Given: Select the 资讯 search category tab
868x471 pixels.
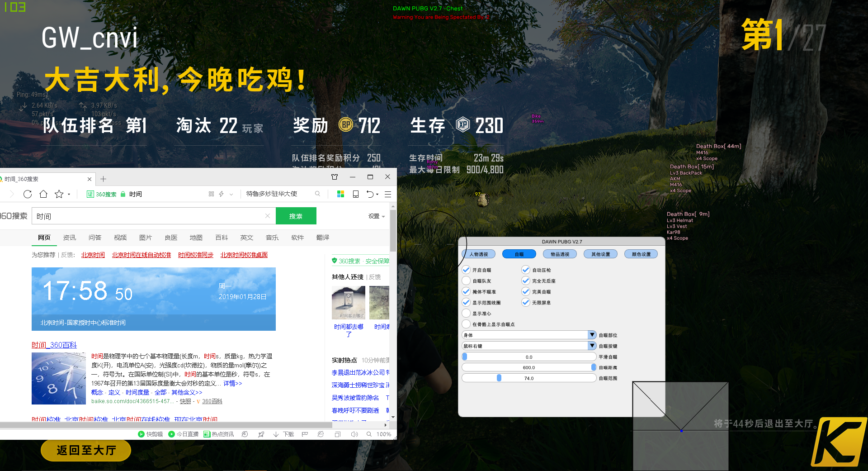Looking at the screenshot, I should [70, 238].
